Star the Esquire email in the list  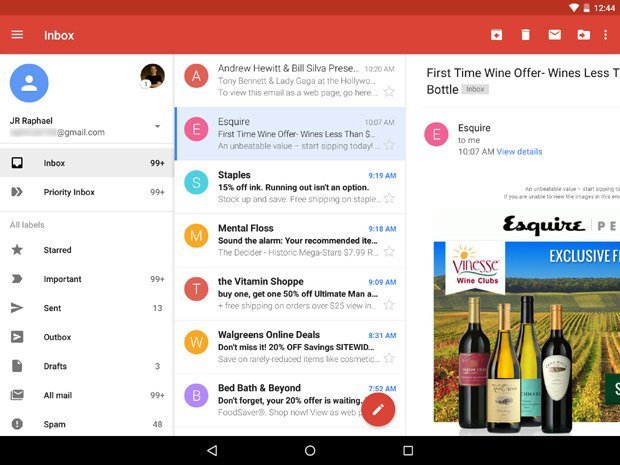389,145
